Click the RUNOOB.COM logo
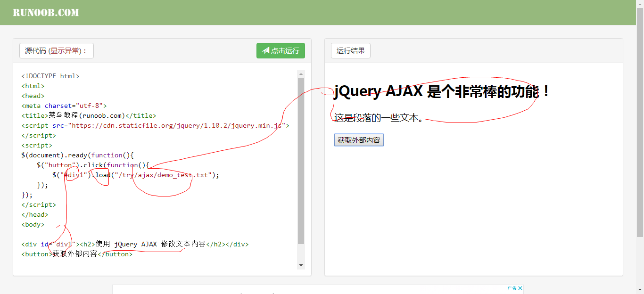This screenshot has width=644, height=294. [46, 13]
